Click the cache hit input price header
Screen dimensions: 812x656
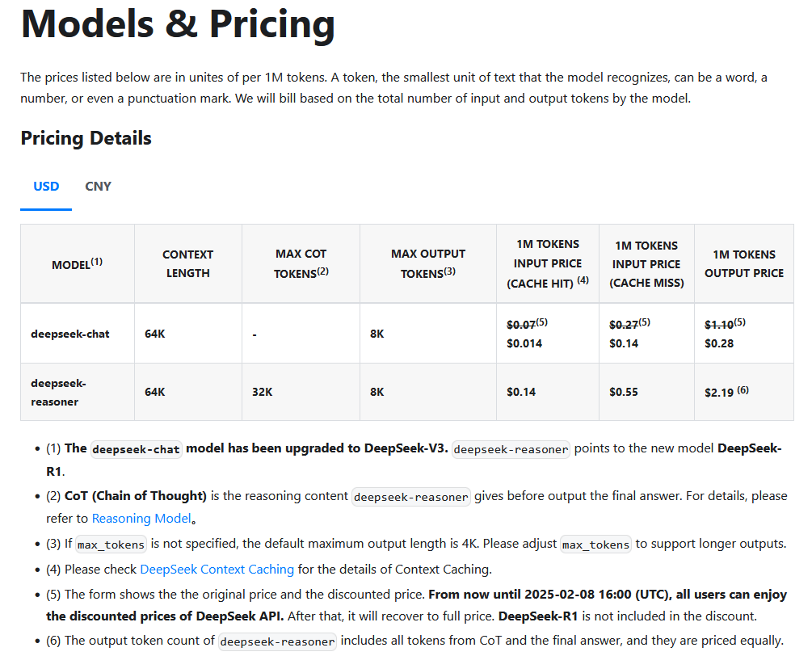547,263
